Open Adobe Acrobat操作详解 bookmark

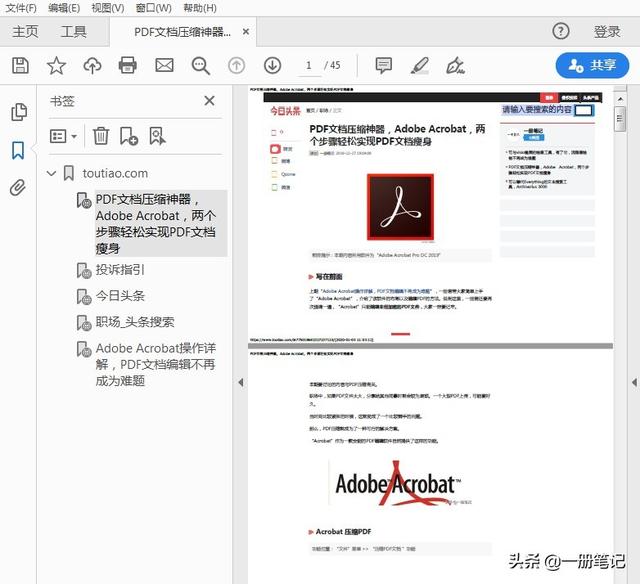click(x=156, y=364)
